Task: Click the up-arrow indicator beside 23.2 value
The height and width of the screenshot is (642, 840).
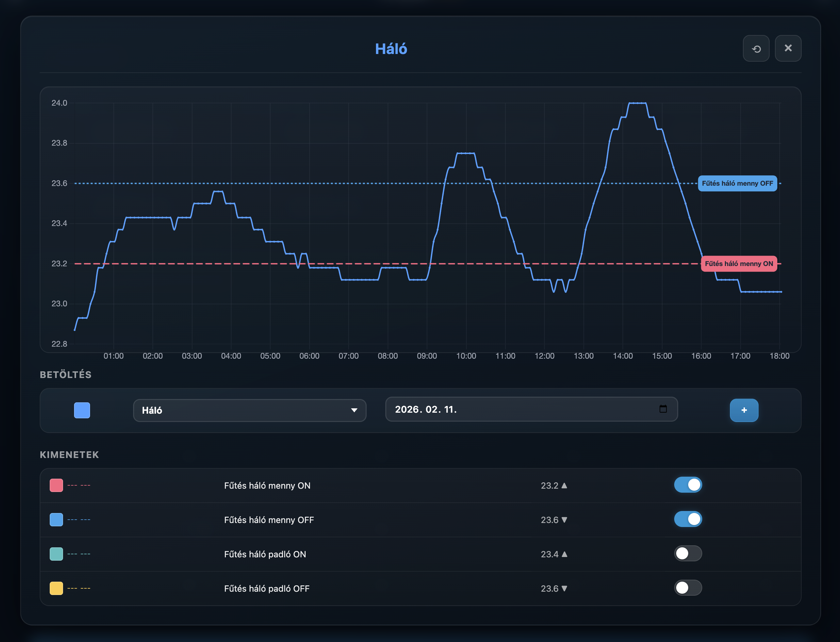Action: 565,485
